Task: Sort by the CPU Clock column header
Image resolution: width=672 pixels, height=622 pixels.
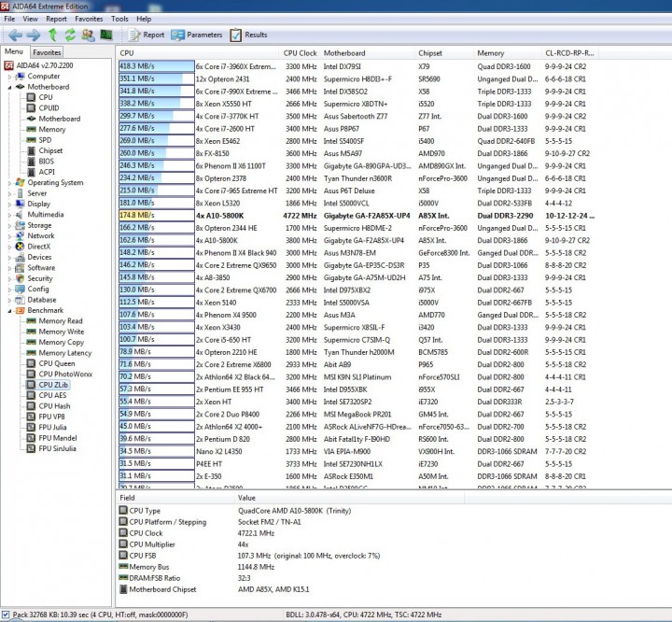Action: pos(300,53)
